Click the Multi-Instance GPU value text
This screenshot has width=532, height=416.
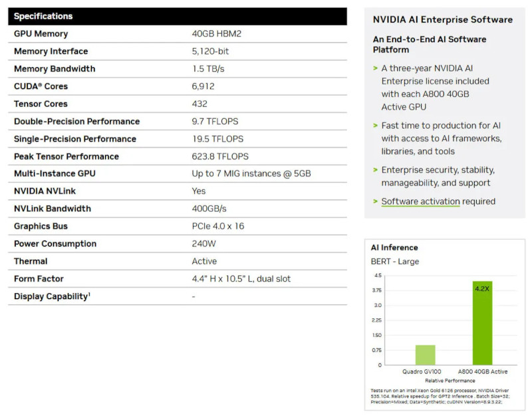pyautogui.click(x=251, y=173)
